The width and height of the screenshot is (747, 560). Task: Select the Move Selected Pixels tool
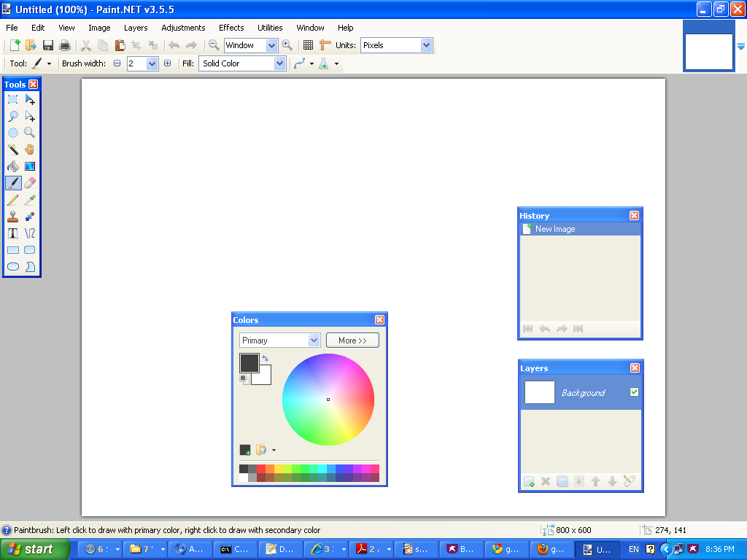(29, 99)
